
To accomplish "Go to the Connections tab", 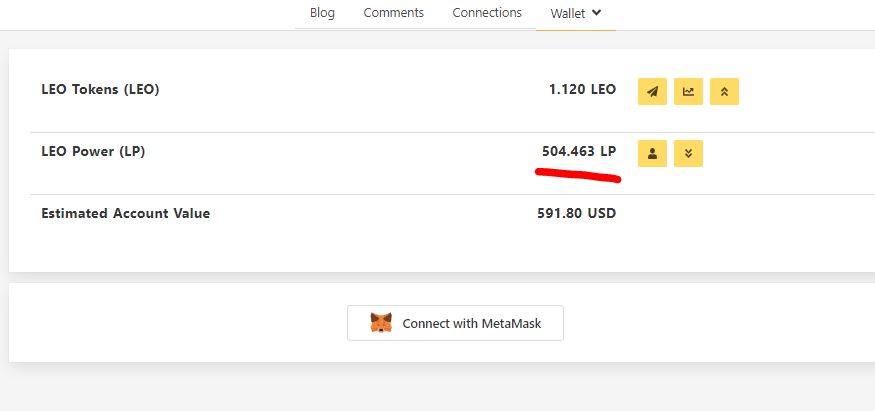I will [x=487, y=12].
